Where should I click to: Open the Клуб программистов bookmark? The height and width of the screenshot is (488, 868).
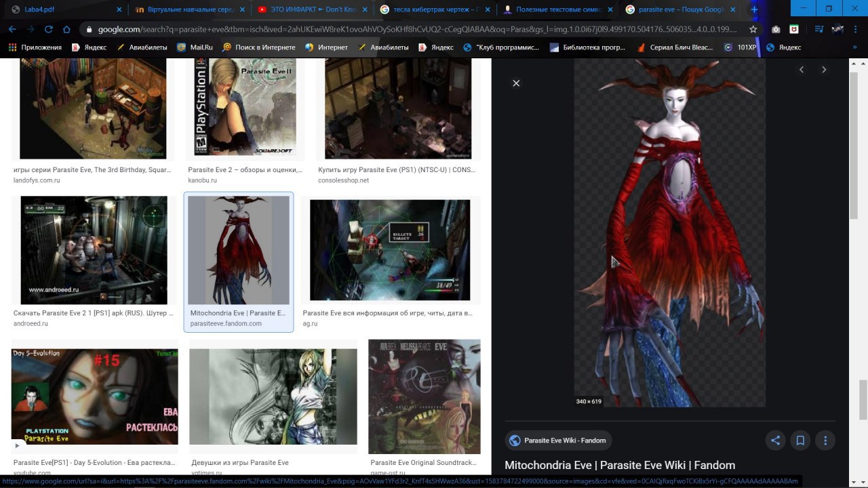pyautogui.click(x=501, y=47)
